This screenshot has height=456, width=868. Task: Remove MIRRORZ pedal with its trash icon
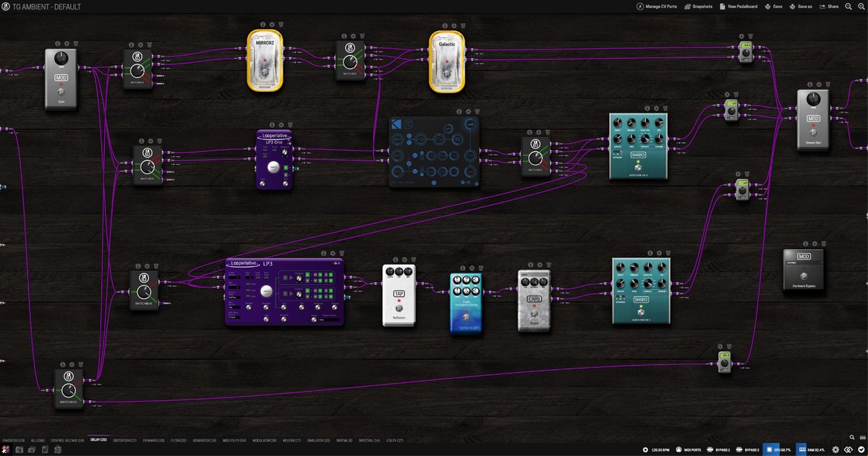(x=280, y=24)
